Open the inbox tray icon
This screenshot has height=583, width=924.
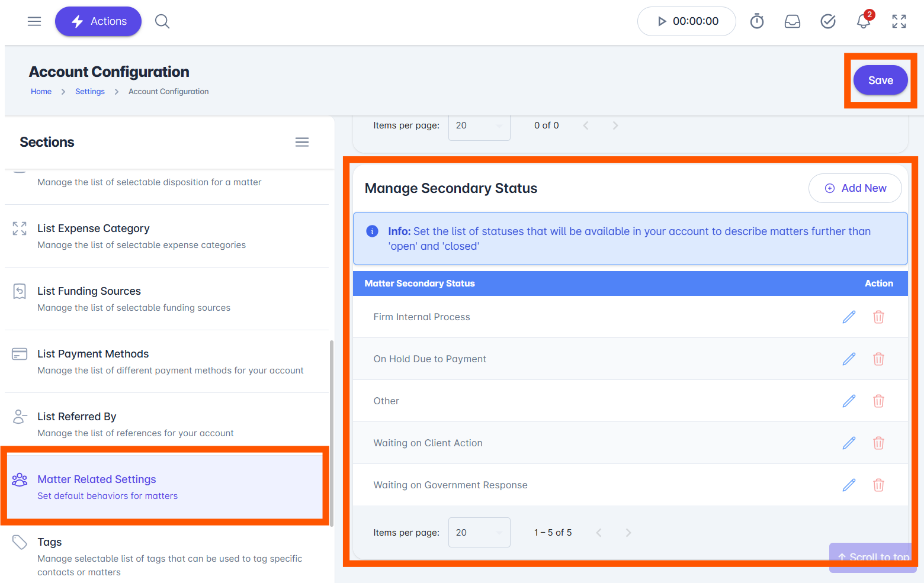[x=793, y=21]
